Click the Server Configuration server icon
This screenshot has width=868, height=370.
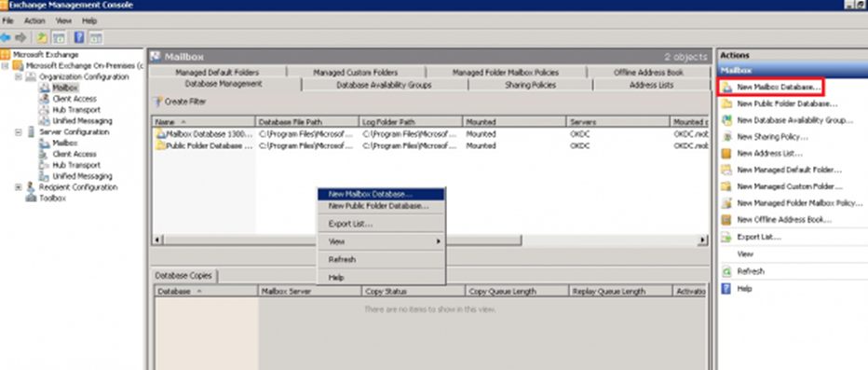pyautogui.click(x=31, y=131)
